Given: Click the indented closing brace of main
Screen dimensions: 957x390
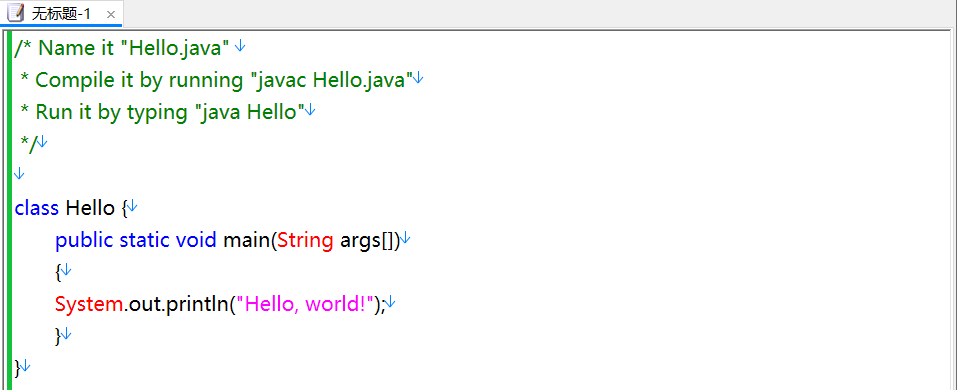Looking at the screenshot, I should click(58, 336).
